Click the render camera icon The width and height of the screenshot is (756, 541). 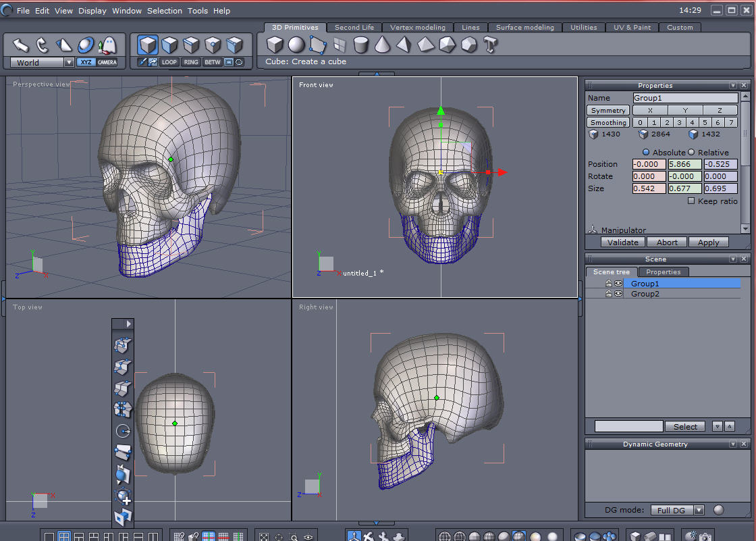tap(705, 536)
